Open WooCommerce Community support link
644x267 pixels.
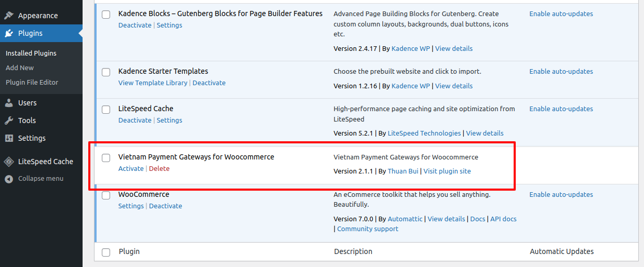tap(368, 229)
